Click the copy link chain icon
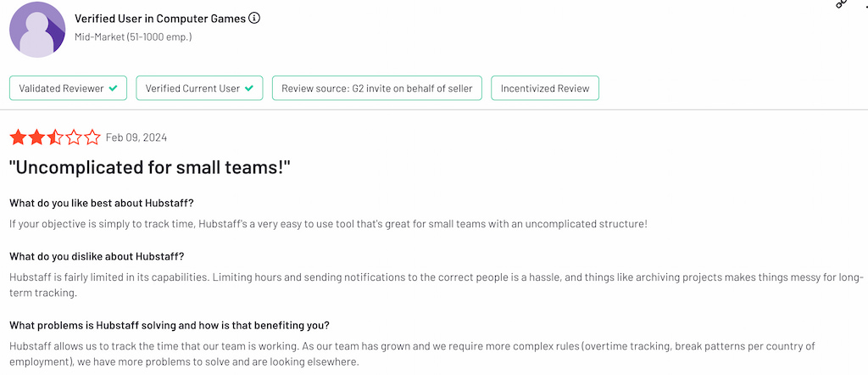This screenshot has height=375, width=868. point(841,4)
